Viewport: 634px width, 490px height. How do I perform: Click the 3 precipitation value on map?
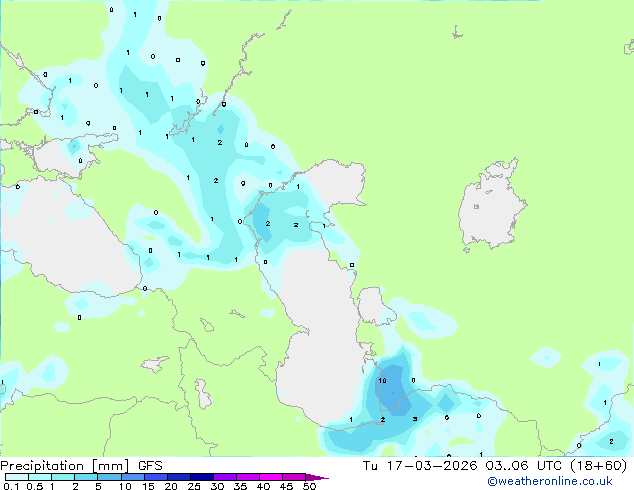[x=414, y=419]
